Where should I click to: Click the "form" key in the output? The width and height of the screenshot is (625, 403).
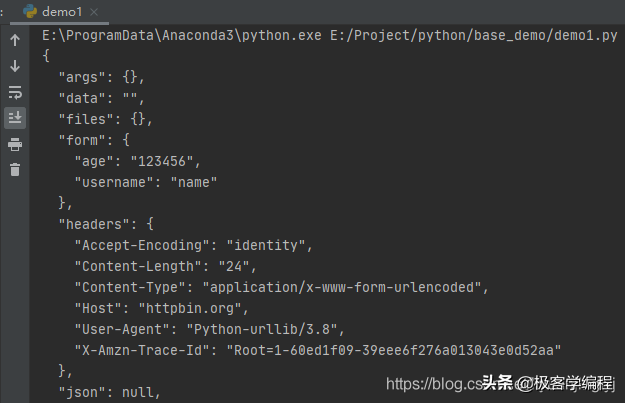[82, 140]
